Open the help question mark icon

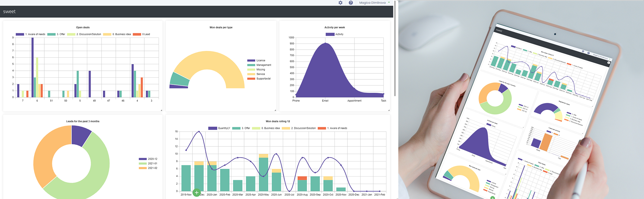point(351,3)
